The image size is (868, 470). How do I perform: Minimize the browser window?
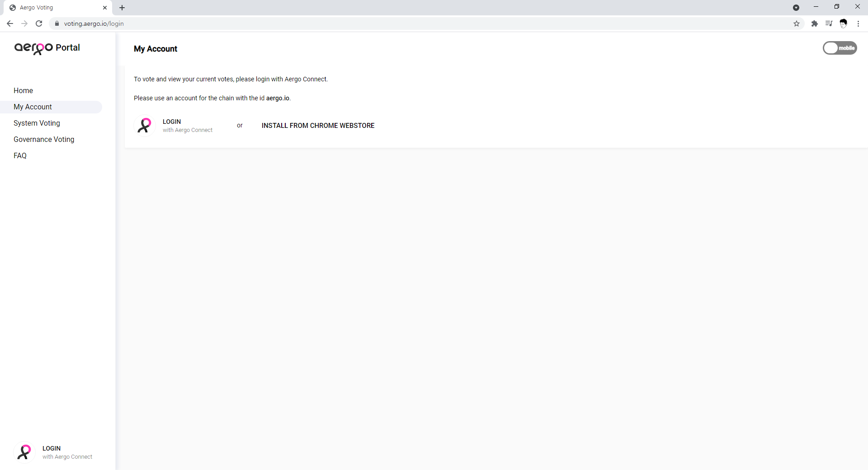click(816, 7)
